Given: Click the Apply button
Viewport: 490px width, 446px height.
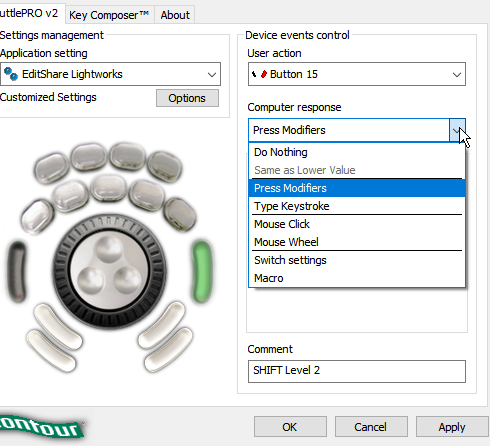Looking at the screenshot, I should coord(452,427).
